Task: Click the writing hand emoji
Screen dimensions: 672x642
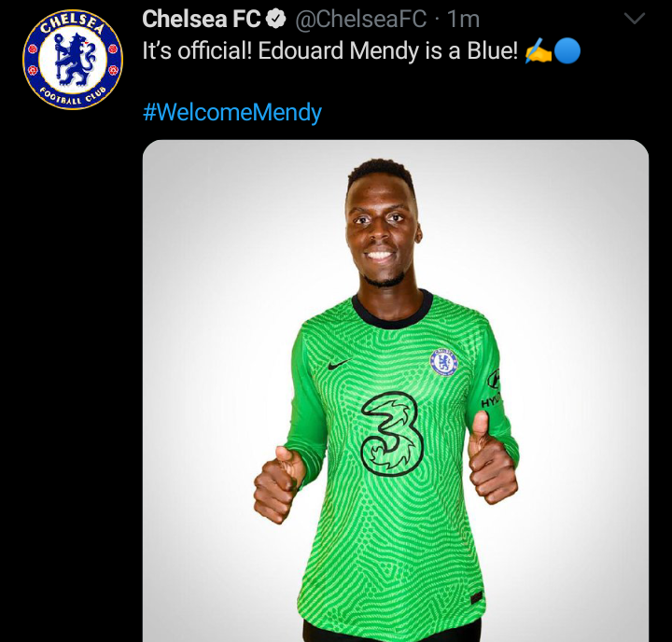Action: (538, 51)
